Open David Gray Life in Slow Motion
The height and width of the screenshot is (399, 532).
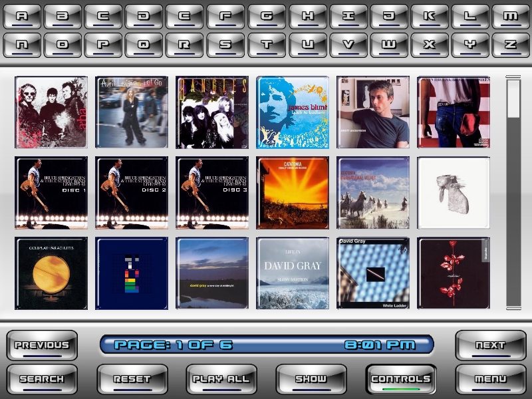pos(293,273)
